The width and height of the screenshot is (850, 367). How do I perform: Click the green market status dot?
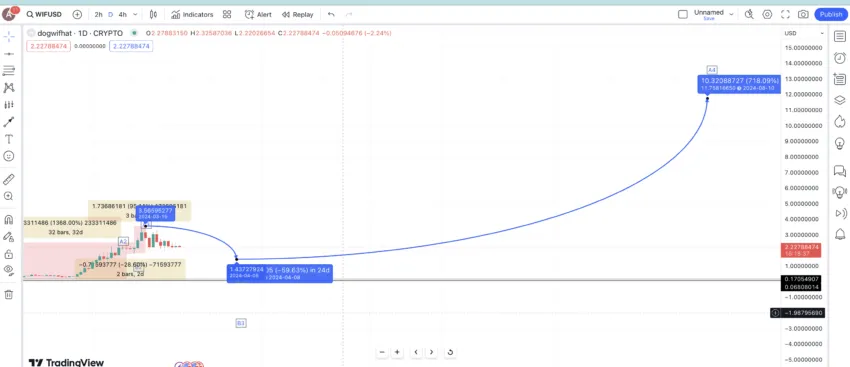click(x=134, y=33)
